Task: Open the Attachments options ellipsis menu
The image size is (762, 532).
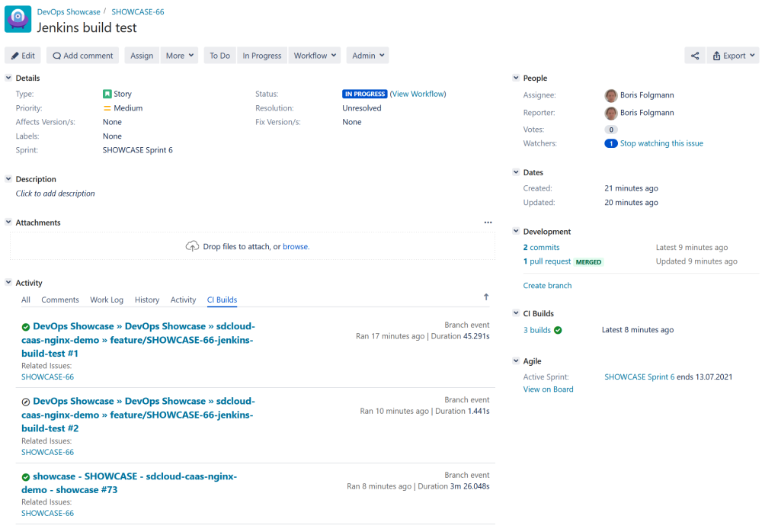Action: point(488,223)
